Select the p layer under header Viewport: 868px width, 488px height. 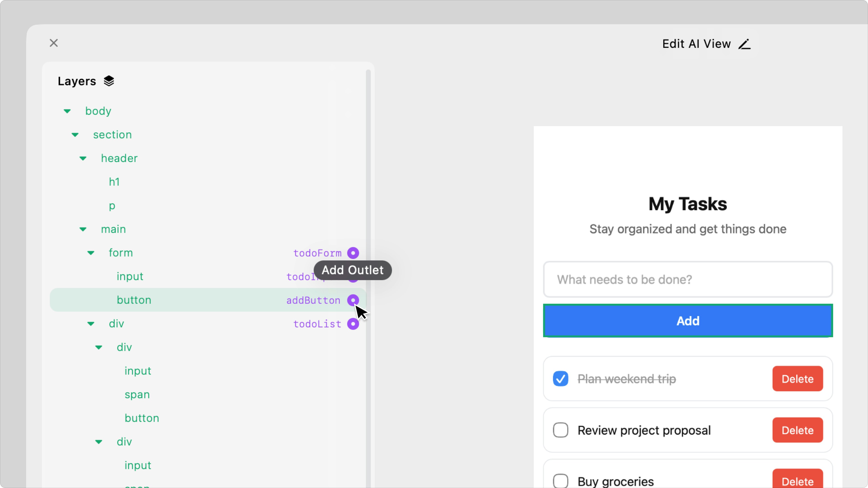point(112,205)
